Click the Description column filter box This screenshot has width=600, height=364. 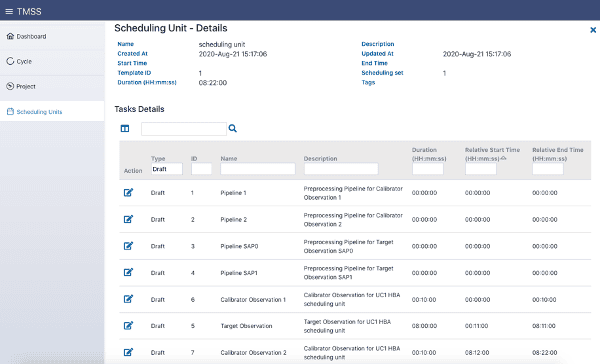coord(341,169)
